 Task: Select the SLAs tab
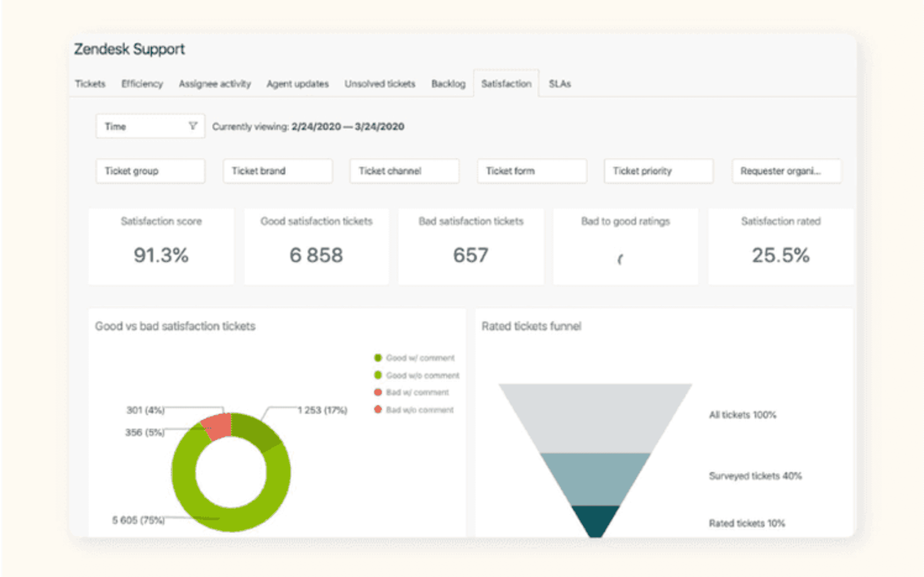click(560, 84)
